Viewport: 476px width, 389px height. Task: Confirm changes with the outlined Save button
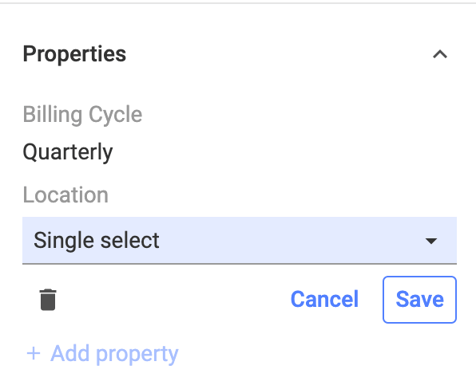click(x=419, y=299)
